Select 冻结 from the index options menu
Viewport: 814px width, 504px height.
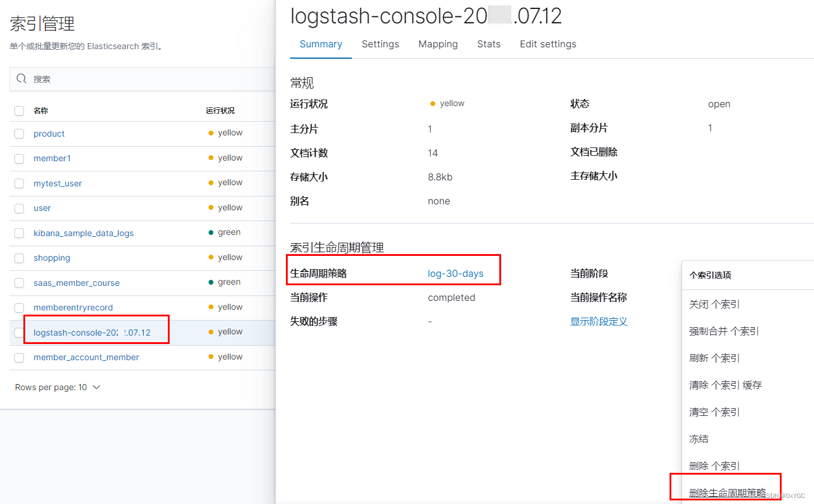click(x=699, y=439)
